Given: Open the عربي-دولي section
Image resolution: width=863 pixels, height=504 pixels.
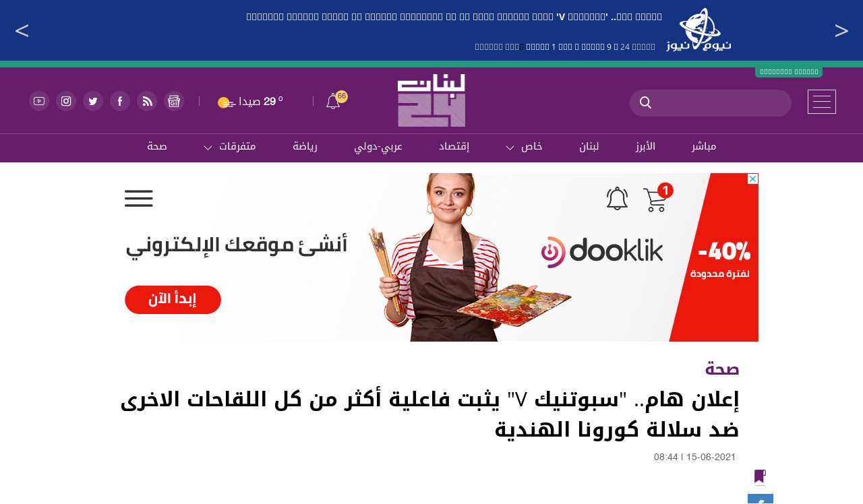Looking at the screenshot, I should click(378, 147).
